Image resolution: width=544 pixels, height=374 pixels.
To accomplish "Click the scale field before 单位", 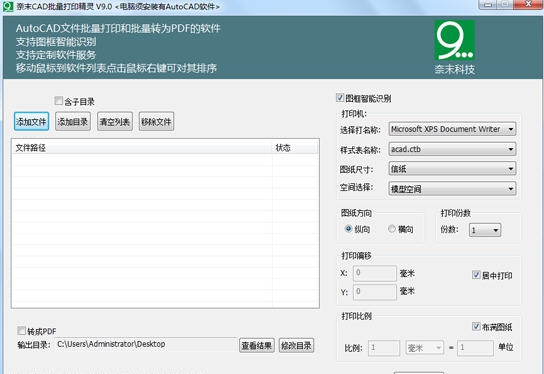I will [475, 347].
